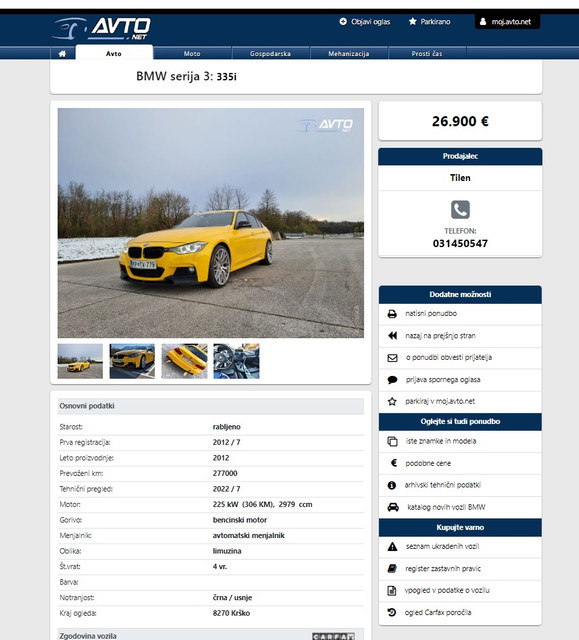This screenshot has height=640, width=579.
Task: Click the rewind icon for previous page
Action: [x=392, y=336]
